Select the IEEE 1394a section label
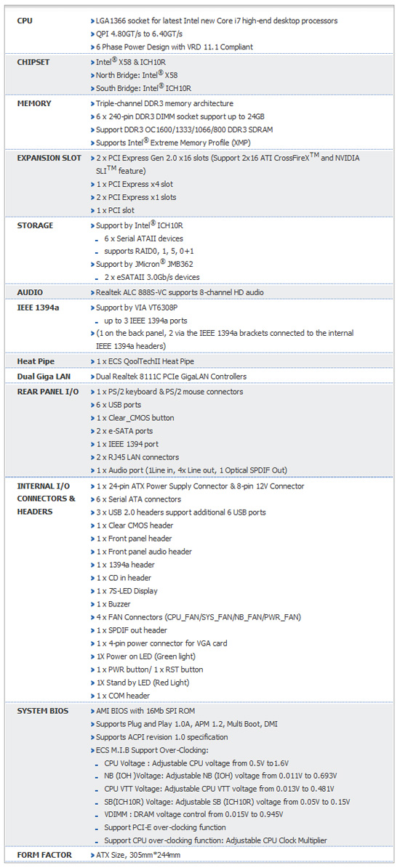 [x=39, y=307]
